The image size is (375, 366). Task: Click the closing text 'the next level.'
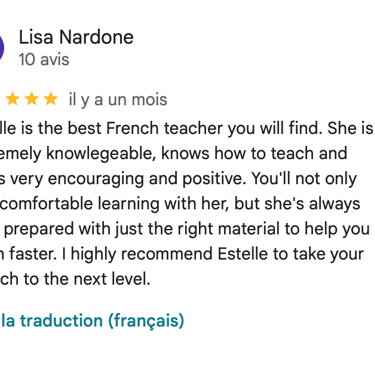[x=97, y=279]
